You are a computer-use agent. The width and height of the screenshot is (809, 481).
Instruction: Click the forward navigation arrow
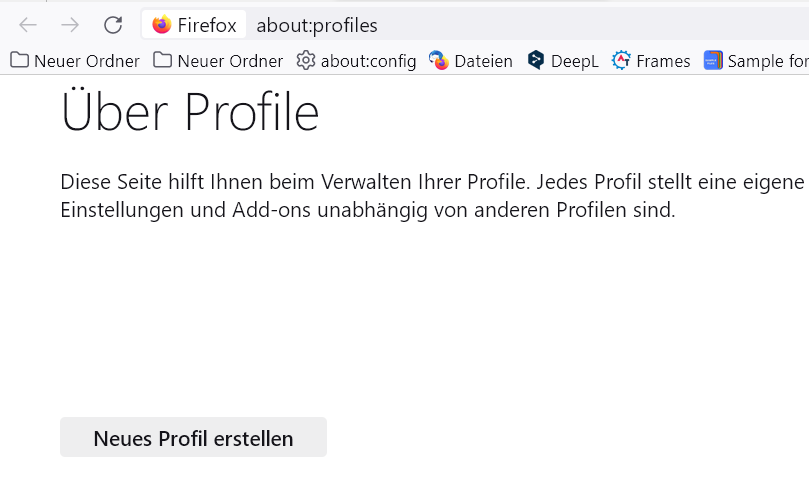pyautogui.click(x=70, y=25)
